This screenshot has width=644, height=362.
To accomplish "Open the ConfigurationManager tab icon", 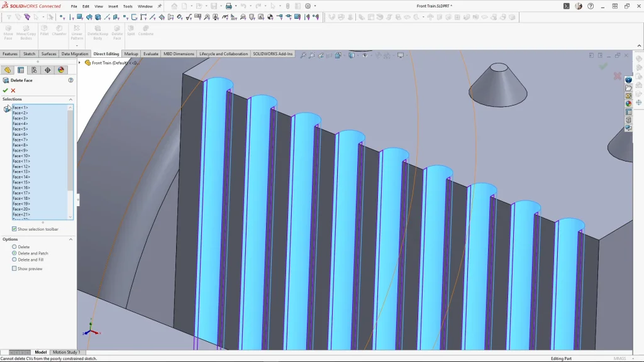I will [x=34, y=70].
